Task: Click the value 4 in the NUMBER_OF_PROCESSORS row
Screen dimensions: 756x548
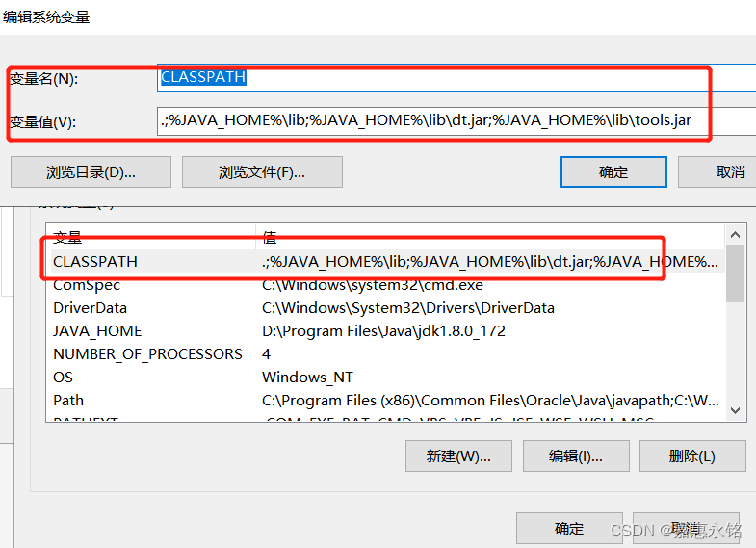Action: pyautogui.click(x=266, y=354)
